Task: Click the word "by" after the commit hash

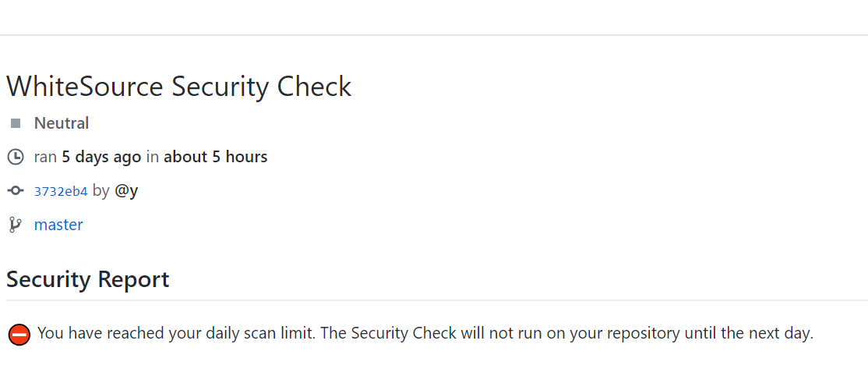Action: (101, 190)
